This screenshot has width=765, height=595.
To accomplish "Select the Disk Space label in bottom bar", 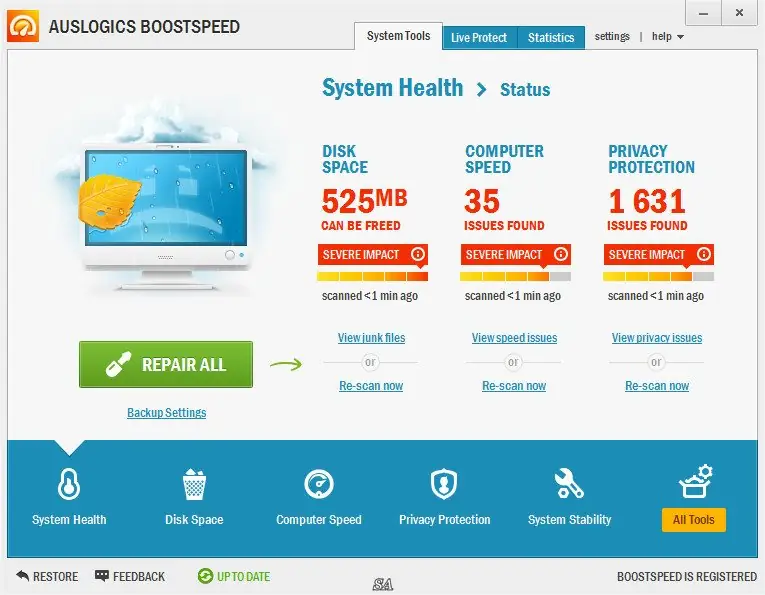I will tap(194, 520).
